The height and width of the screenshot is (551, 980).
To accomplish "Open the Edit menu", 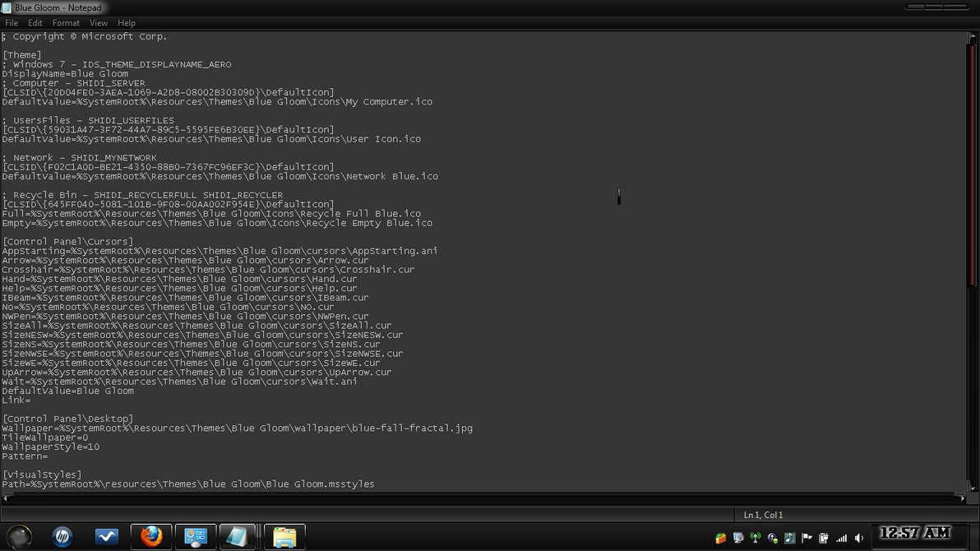I will 35,22.
